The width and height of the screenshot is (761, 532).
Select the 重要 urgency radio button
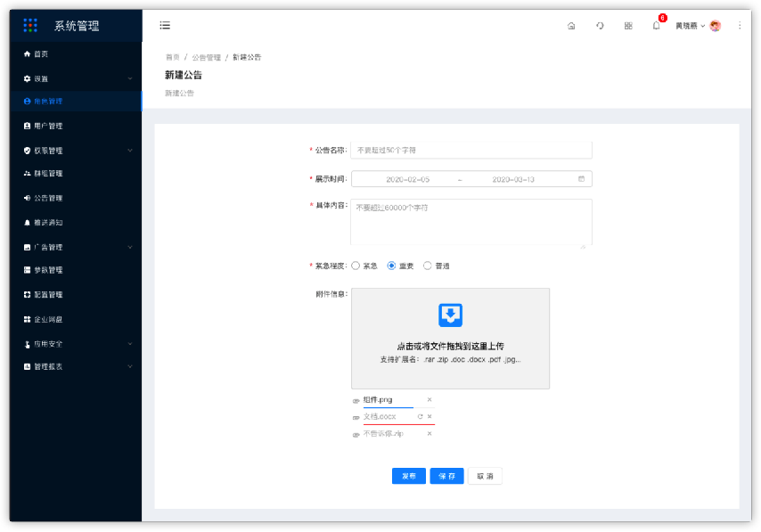click(x=392, y=266)
